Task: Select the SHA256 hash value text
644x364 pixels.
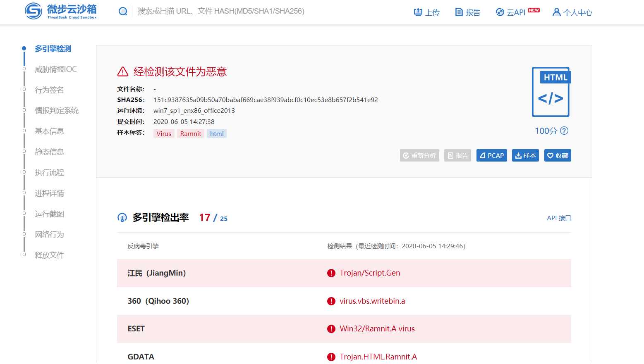Action: point(266,100)
